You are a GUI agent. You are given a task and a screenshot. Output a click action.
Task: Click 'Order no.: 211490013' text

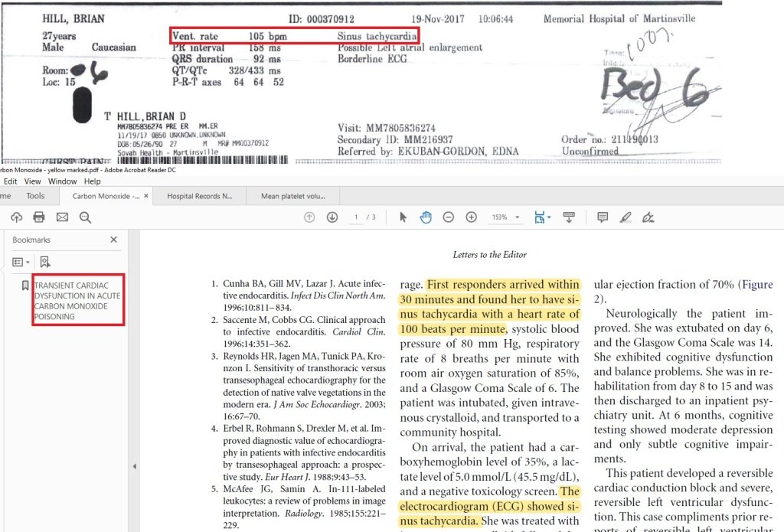tap(609, 139)
